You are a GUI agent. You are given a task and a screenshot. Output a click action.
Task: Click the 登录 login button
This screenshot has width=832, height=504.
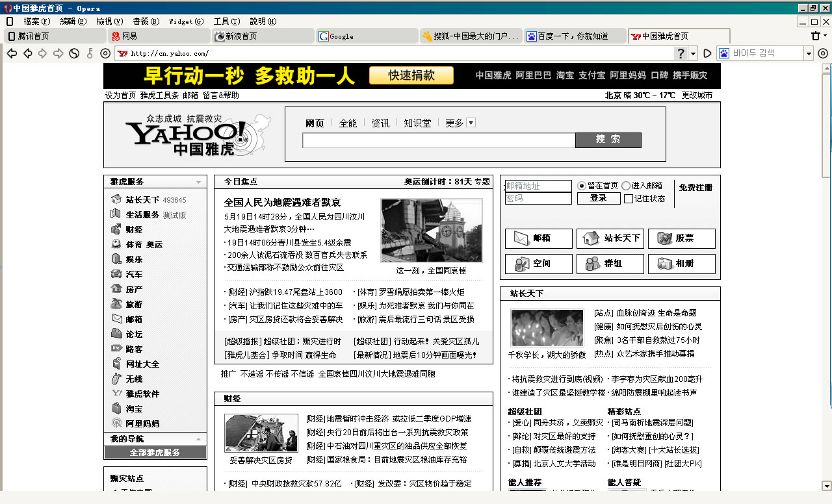pyautogui.click(x=599, y=199)
